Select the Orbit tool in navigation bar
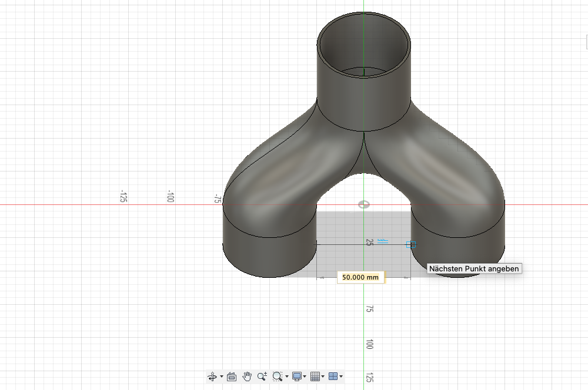This screenshot has width=588, height=390. click(x=212, y=376)
